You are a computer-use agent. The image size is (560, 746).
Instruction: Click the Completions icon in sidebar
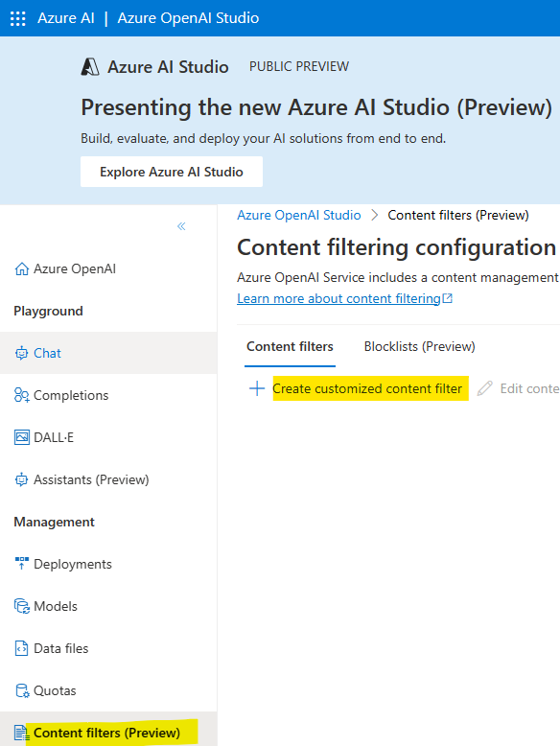pos(21,395)
